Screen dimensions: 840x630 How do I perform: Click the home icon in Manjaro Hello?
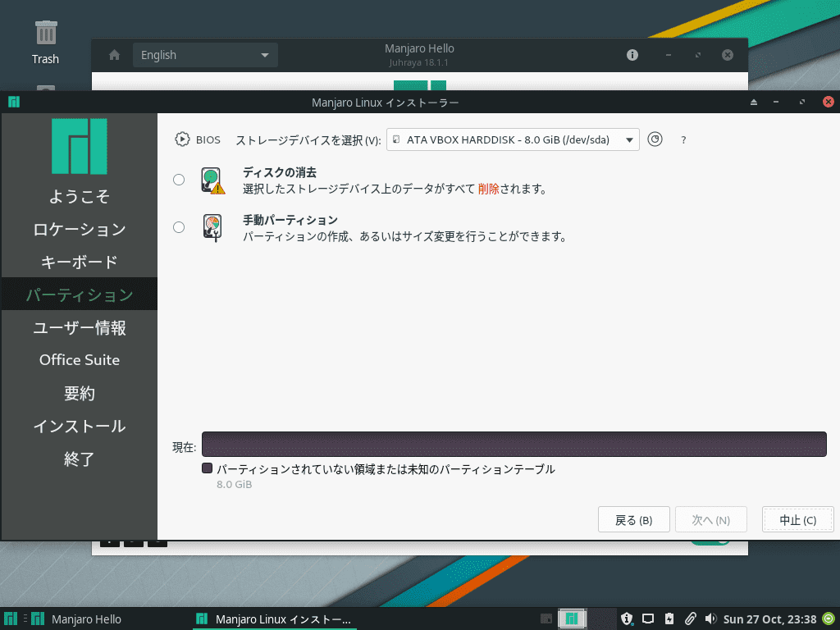[x=113, y=55]
